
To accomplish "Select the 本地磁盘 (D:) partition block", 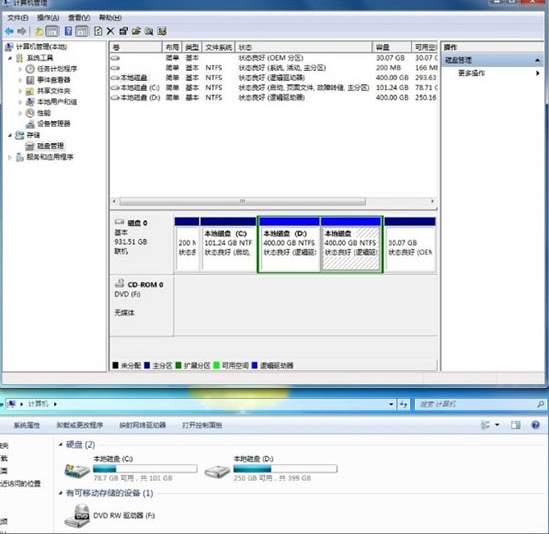I will tap(289, 244).
